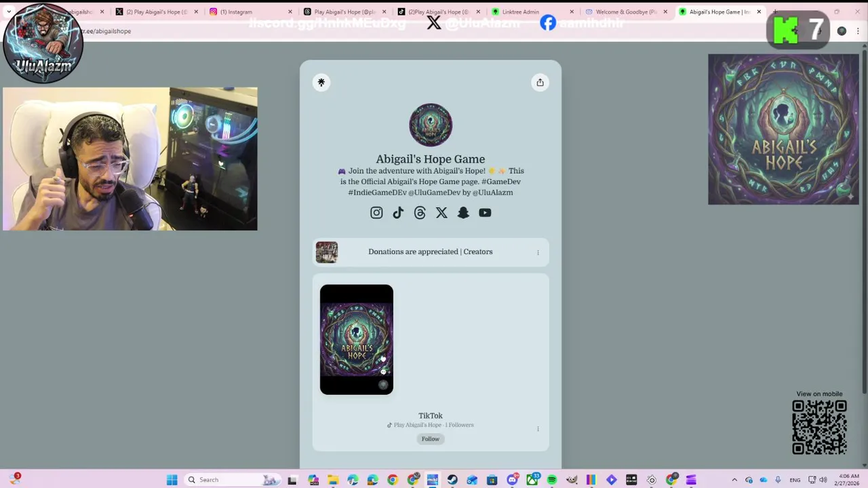868x488 pixels.
Task: Click the OneDrive cloud icon in tray
Action: [x=764, y=480]
